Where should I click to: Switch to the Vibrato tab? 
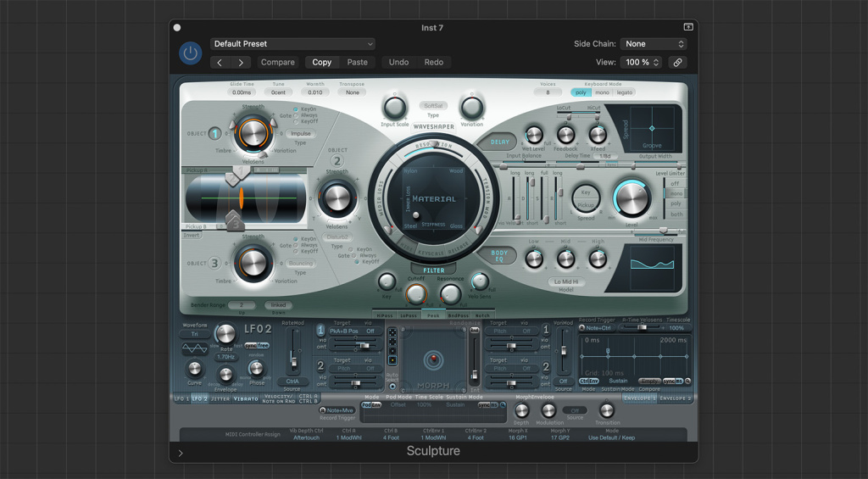point(245,398)
